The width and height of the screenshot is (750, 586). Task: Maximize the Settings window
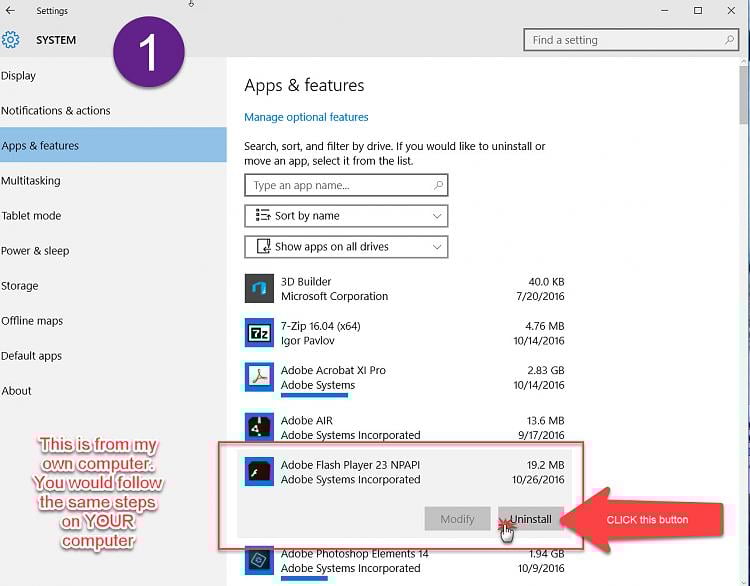pos(698,10)
